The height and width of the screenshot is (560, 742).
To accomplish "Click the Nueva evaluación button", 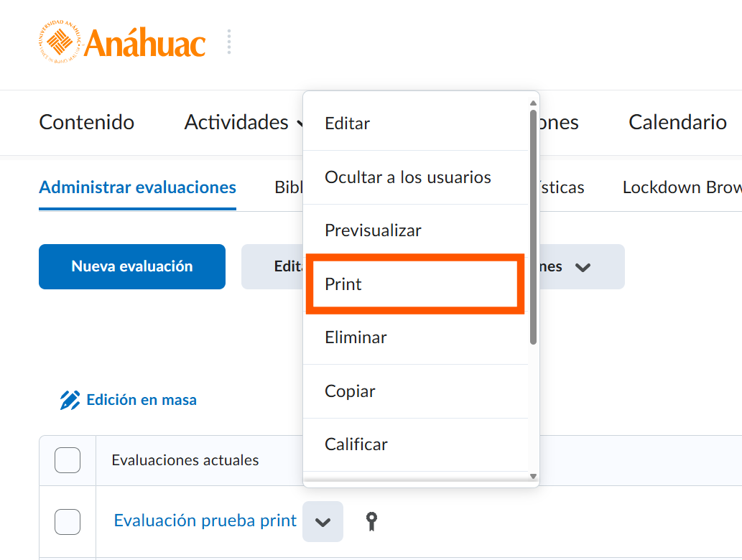I will [x=132, y=267].
